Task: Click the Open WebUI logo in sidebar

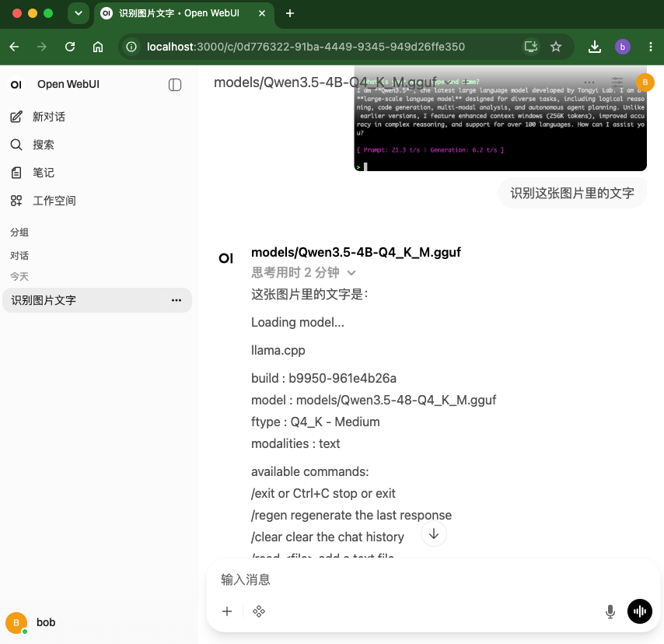Action: [16, 84]
